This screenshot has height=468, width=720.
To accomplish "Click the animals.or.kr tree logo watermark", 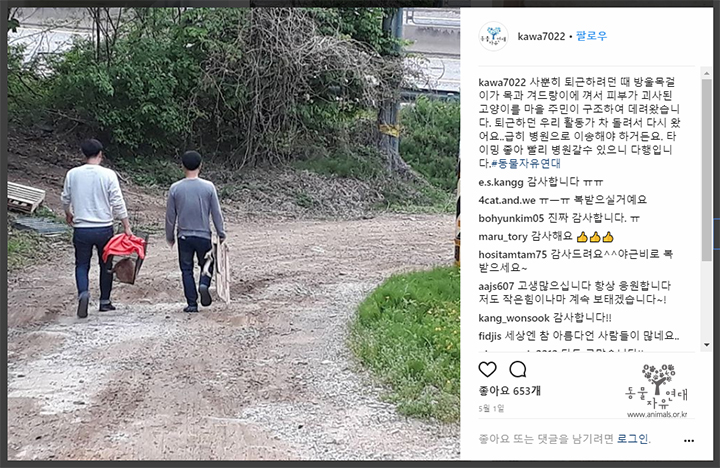I will pos(657,390).
